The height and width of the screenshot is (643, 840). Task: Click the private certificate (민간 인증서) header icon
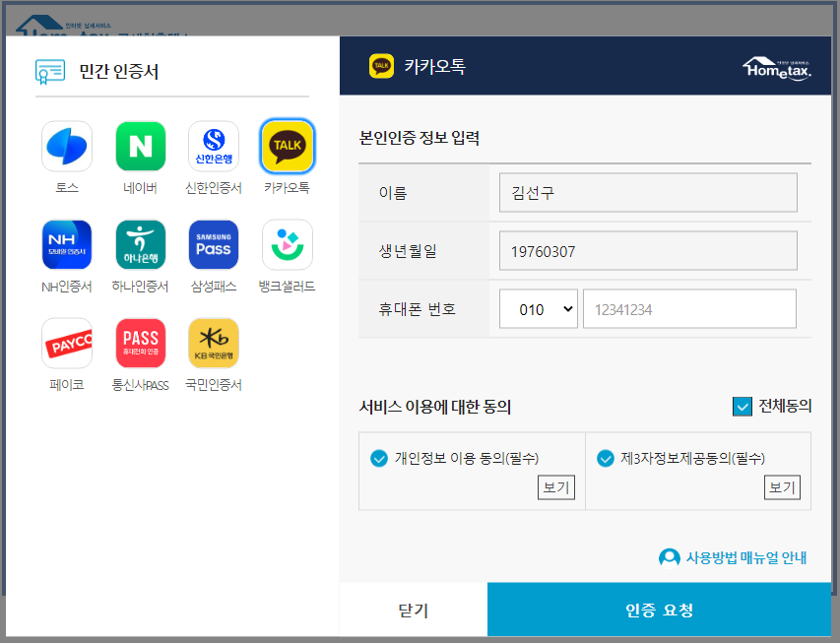(x=50, y=71)
